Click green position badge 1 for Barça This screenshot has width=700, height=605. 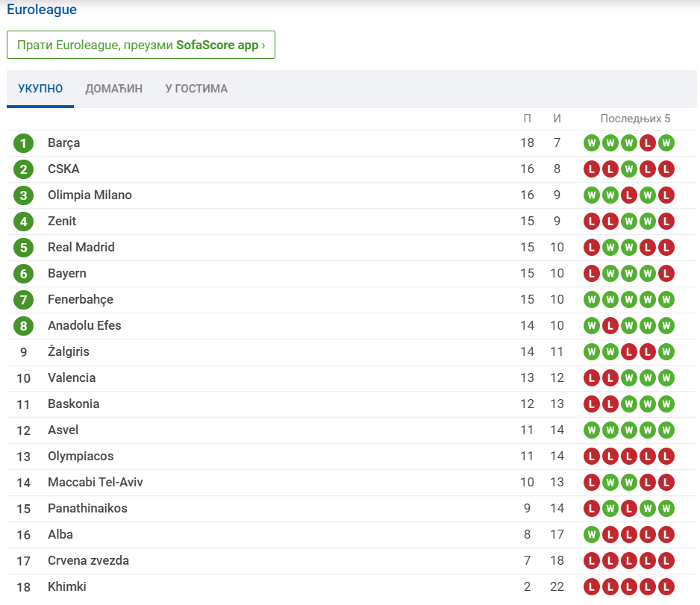click(x=24, y=143)
